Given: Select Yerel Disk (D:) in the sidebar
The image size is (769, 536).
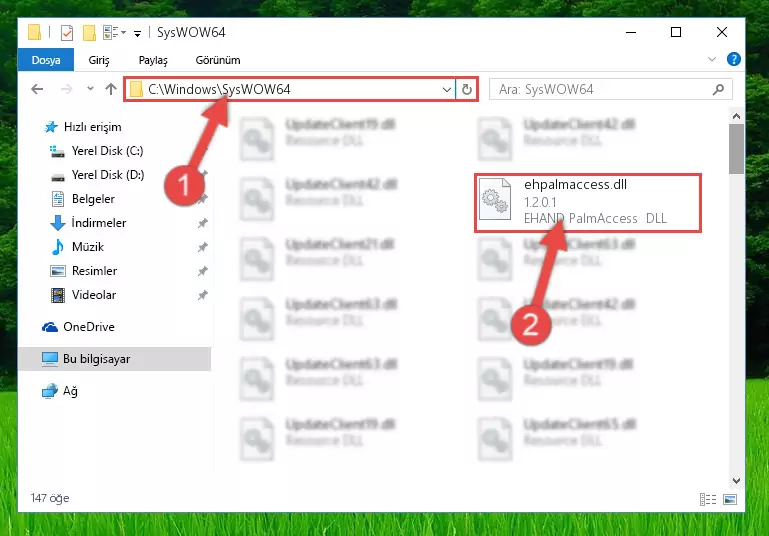Looking at the screenshot, I should (x=108, y=175).
